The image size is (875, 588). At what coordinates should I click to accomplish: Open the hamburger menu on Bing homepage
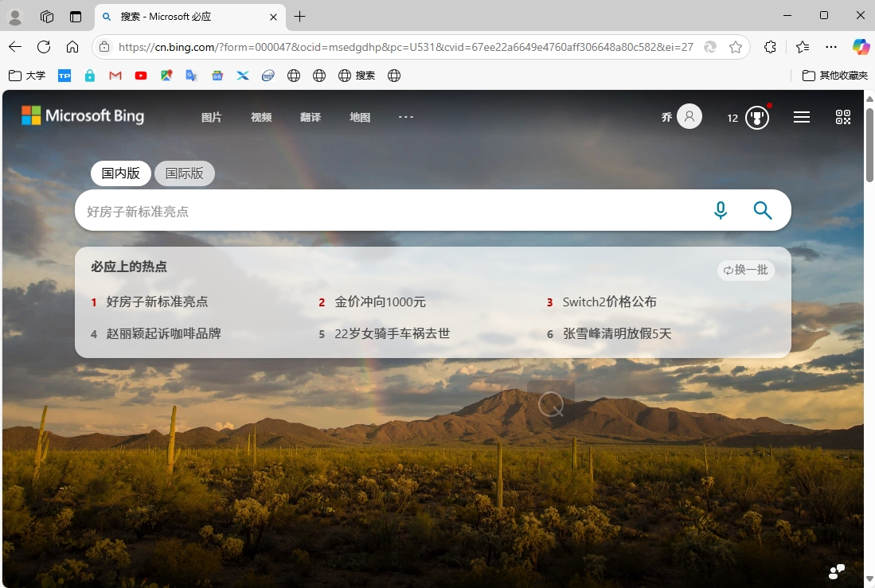point(801,116)
